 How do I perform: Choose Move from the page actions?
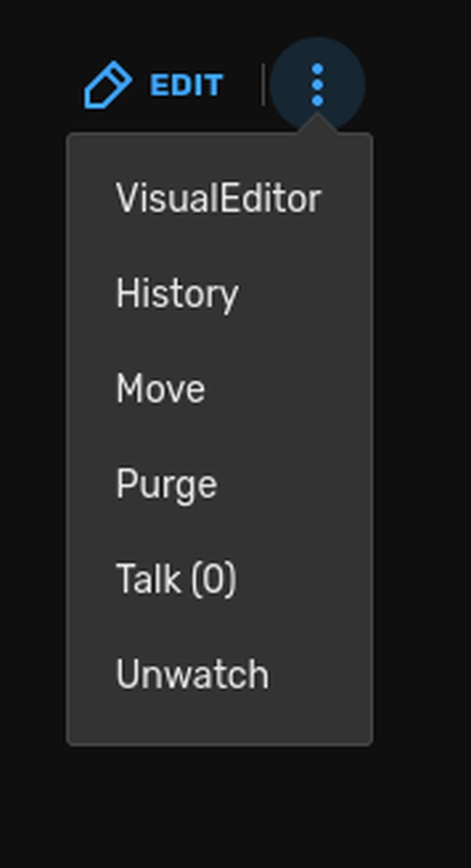coord(160,389)
